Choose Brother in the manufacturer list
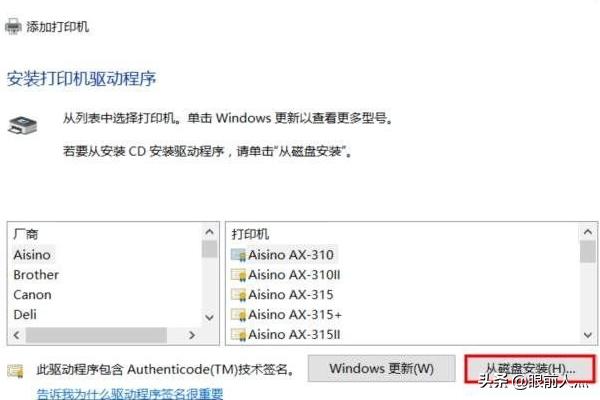The width and height of the screenshot is (600, 400). [x=36, y=275]
